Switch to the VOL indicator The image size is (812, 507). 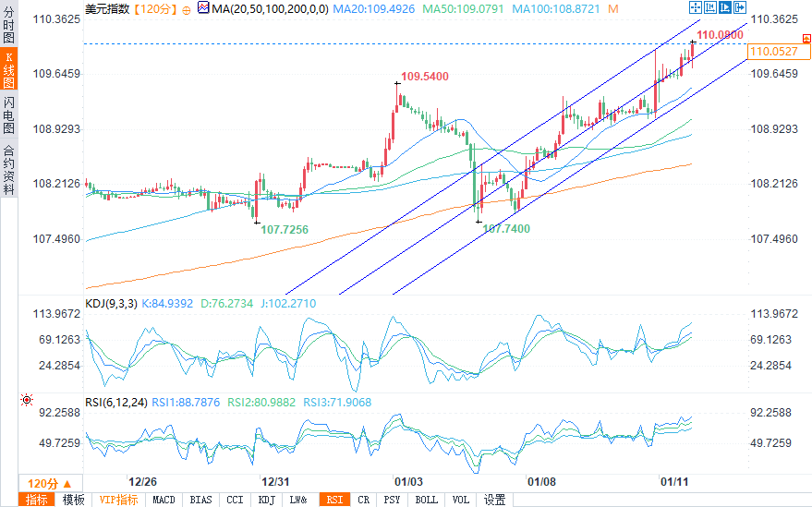click(460, 500)
